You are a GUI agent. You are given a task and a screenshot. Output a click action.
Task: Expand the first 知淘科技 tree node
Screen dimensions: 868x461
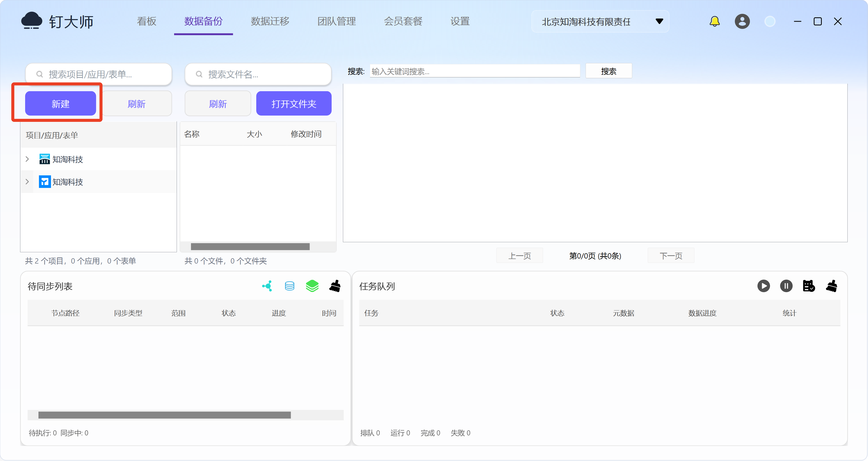click(27, 159)
